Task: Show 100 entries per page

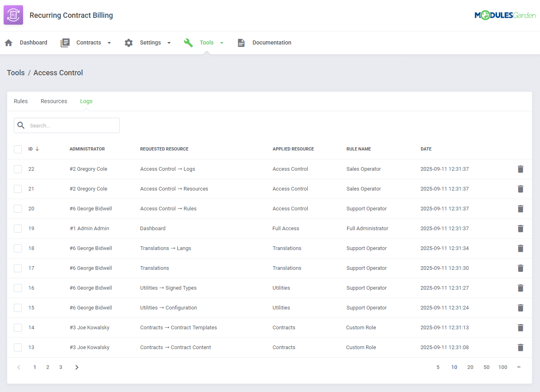Action: 503,367
